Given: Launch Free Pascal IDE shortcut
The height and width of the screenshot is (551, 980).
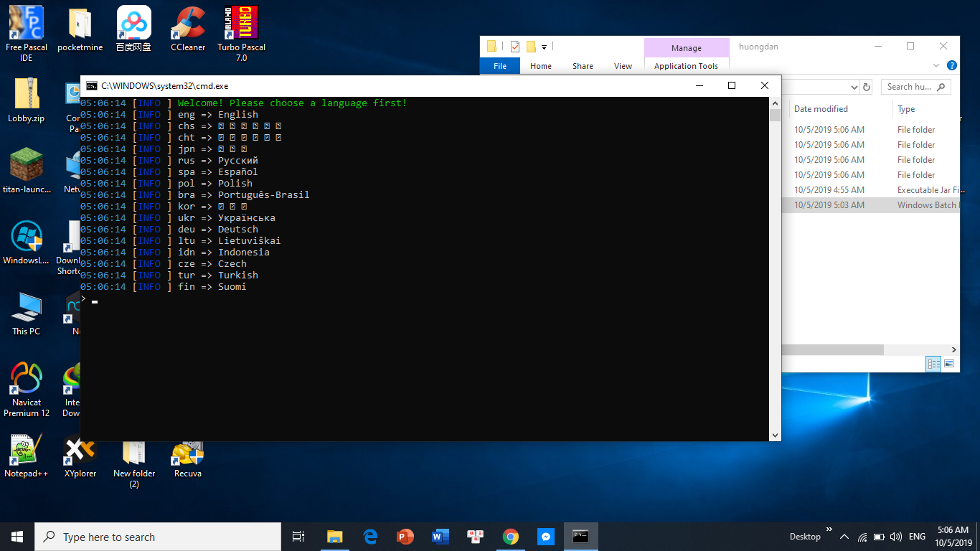Looking at the screenshot, I should 27,24.
